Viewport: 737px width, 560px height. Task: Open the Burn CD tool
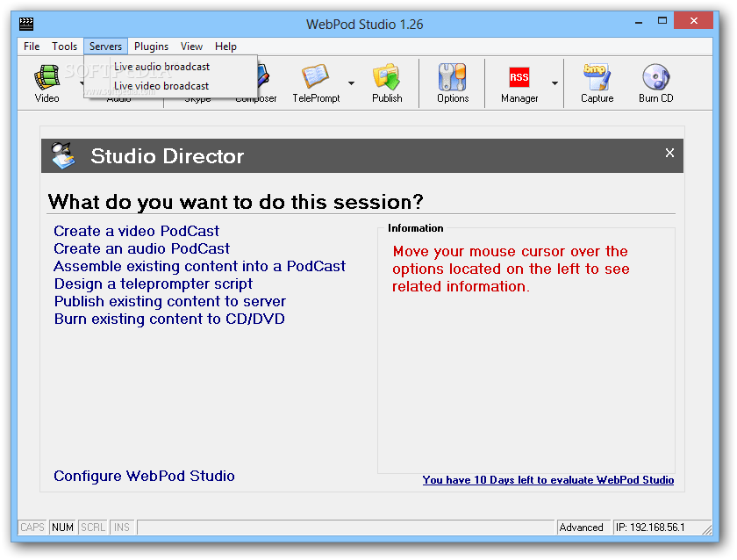655,83
